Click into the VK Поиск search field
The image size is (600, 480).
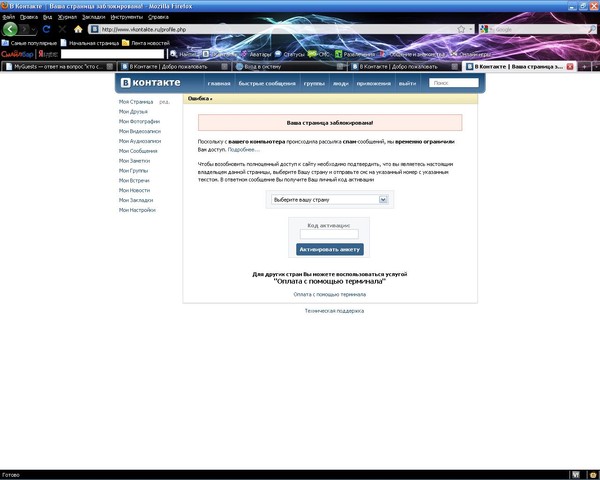pyautogui.click(x=453, y=83)
